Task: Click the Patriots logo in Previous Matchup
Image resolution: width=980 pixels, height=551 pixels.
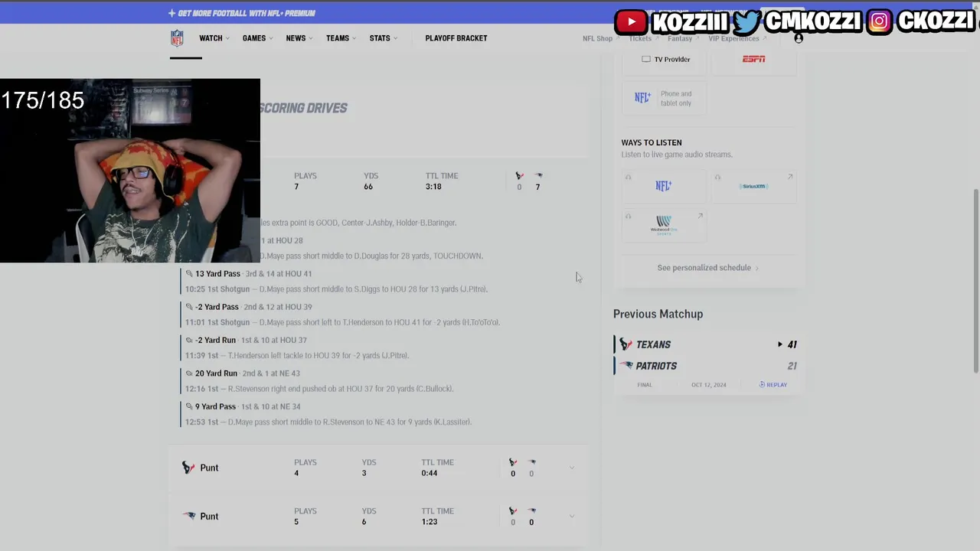Action: pos(626,366)
